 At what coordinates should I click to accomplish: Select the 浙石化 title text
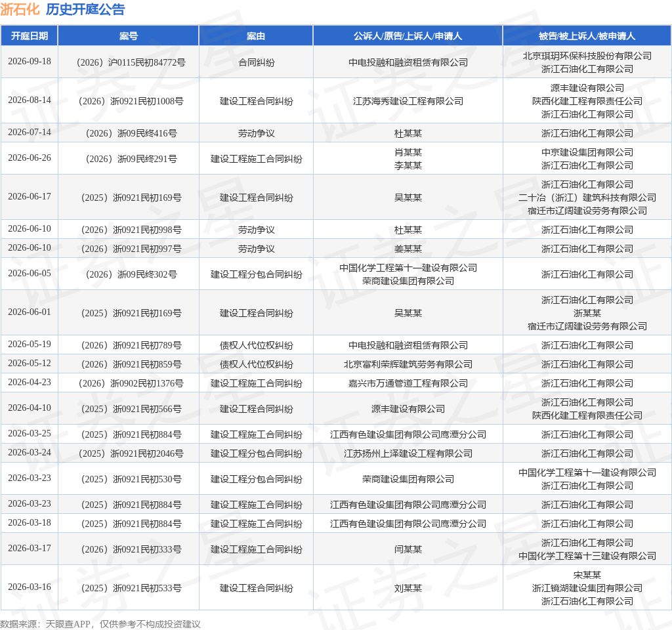click(20, 9)
